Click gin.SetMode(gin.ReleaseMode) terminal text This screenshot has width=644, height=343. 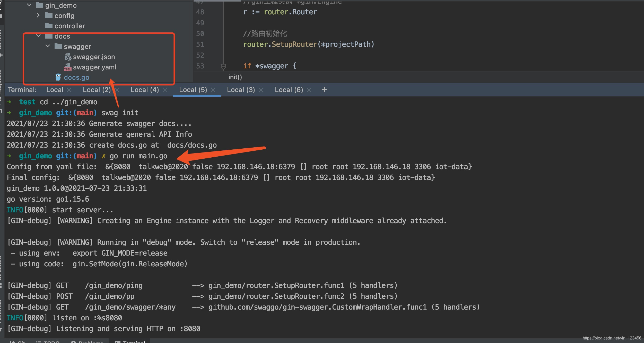(x=130, y=264)
